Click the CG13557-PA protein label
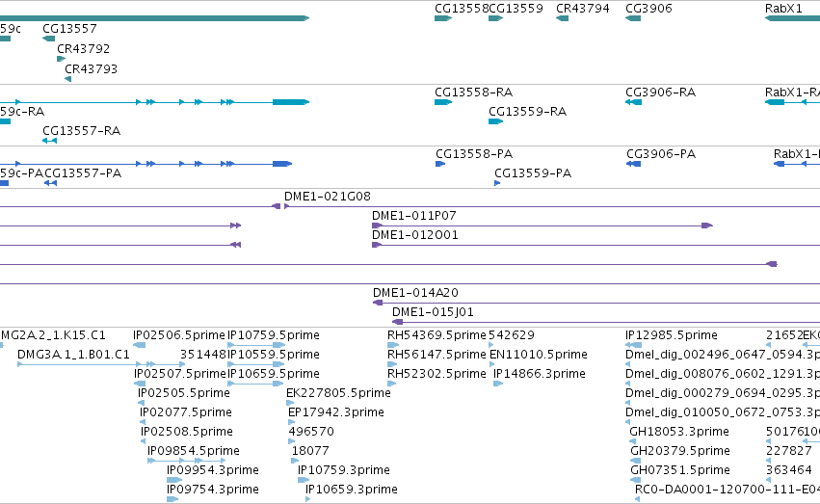Image resolution: width=820 pixels, height=504 pixels. [x=83, y=173]
